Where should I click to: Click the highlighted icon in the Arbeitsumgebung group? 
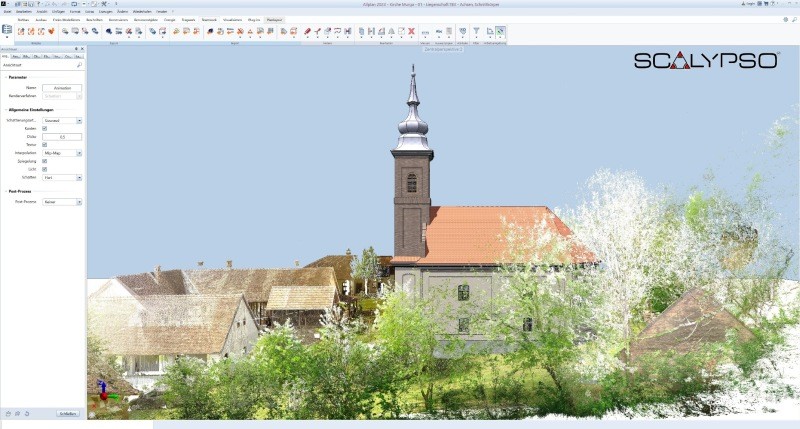[501, 32]
